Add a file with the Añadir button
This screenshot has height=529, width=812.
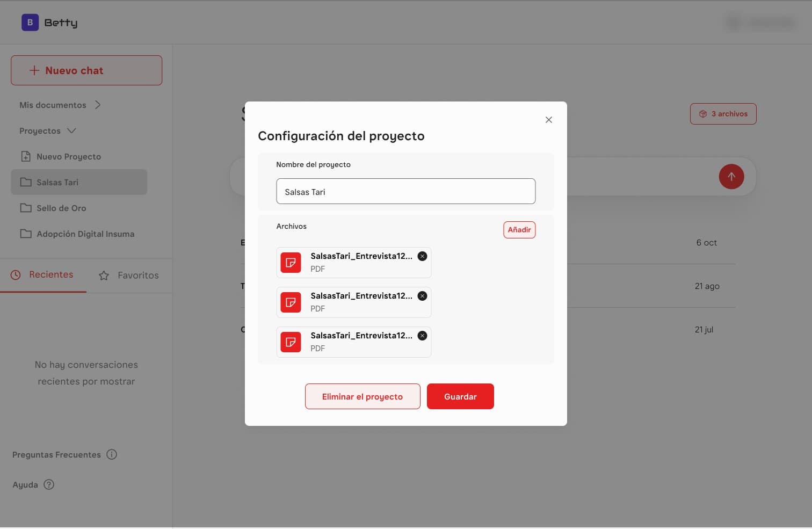coord(519,230)
